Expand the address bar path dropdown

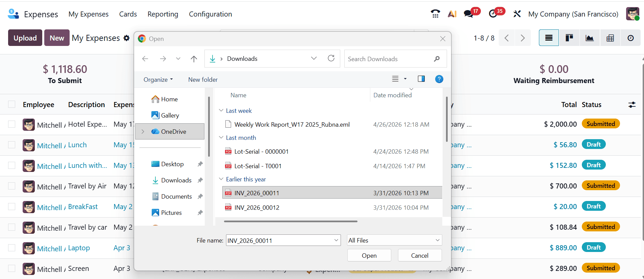(x=314, y=58)
